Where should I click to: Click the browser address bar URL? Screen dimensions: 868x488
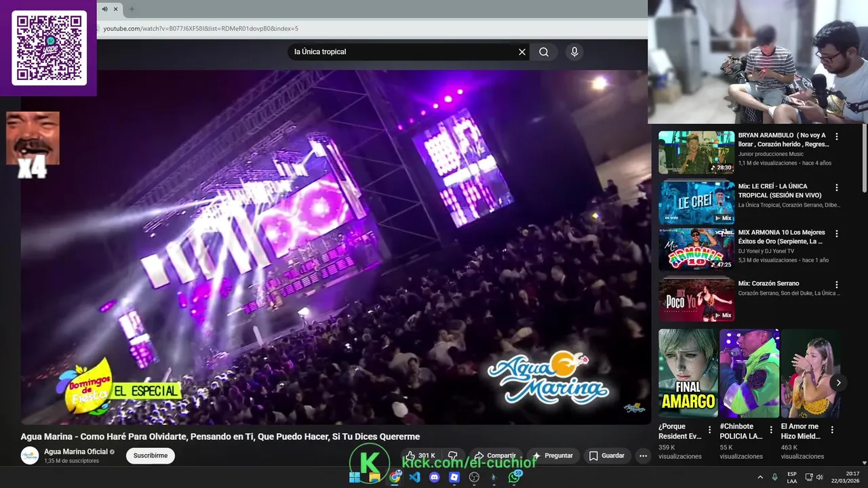201,28
